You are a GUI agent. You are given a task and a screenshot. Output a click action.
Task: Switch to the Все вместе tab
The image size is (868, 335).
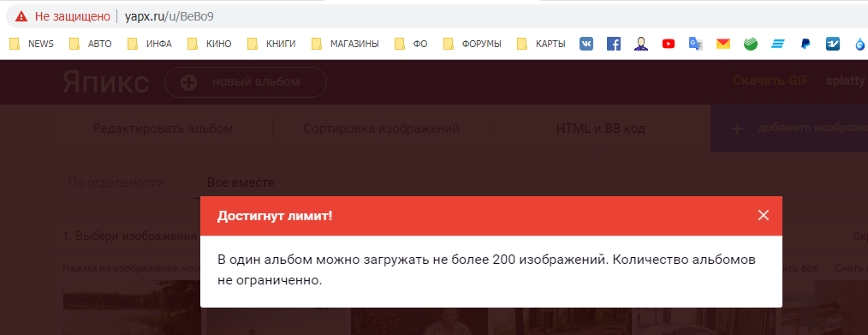pos(241,182)
